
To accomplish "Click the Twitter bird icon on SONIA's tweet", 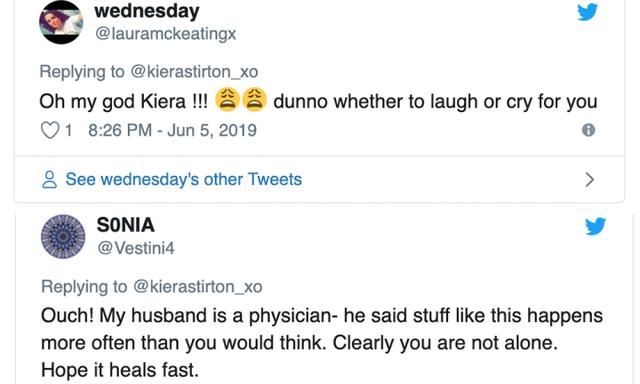I will 595,226.
